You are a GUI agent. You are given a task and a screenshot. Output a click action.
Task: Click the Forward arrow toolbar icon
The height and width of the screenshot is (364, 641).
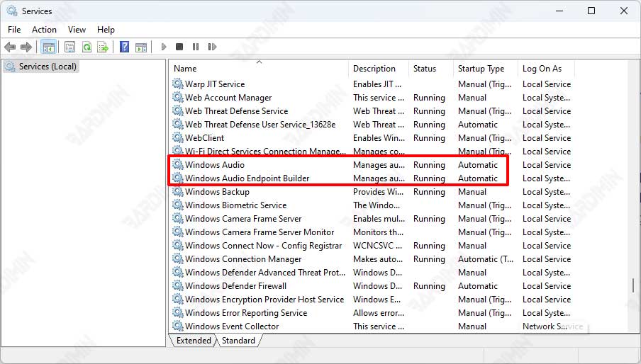(x=26, y=47)
